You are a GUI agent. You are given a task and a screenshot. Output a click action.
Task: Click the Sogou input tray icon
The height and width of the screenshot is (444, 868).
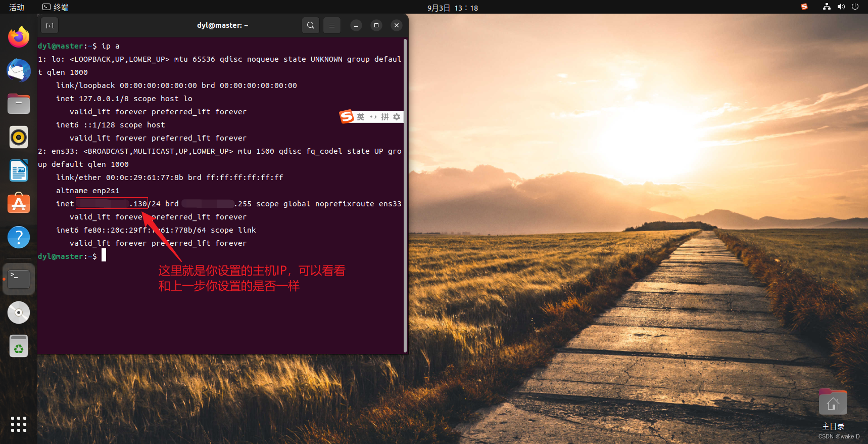[804, 7]
